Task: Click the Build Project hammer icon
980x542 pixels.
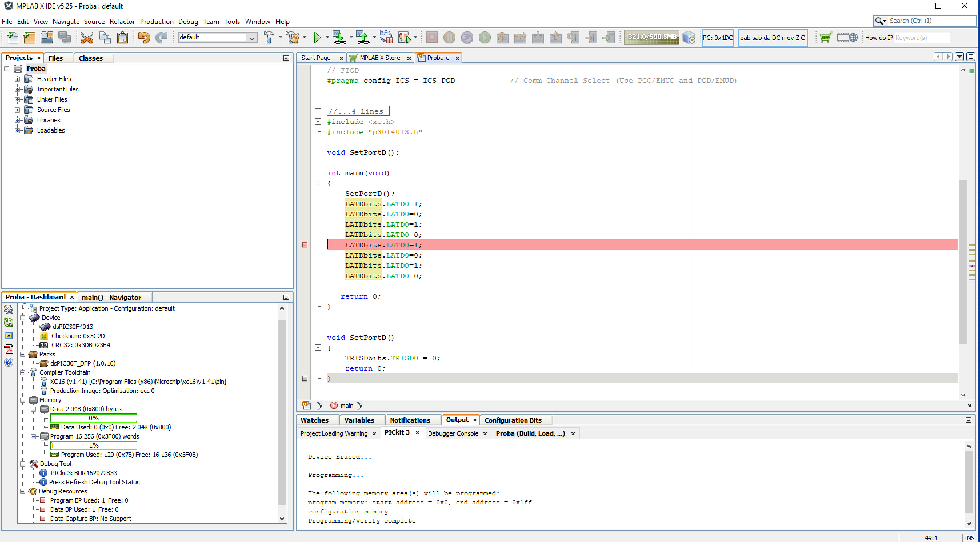Action: (x=269, y=38)
